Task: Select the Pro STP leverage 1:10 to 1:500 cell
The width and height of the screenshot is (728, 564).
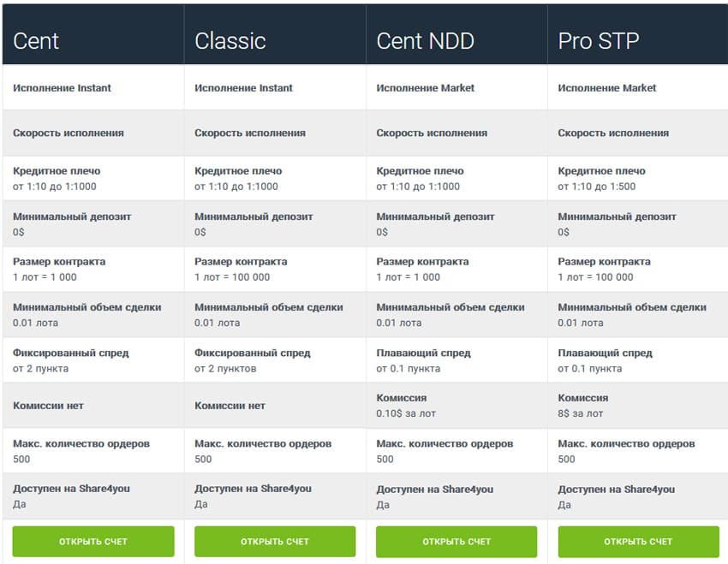Action: click(637, 179)
